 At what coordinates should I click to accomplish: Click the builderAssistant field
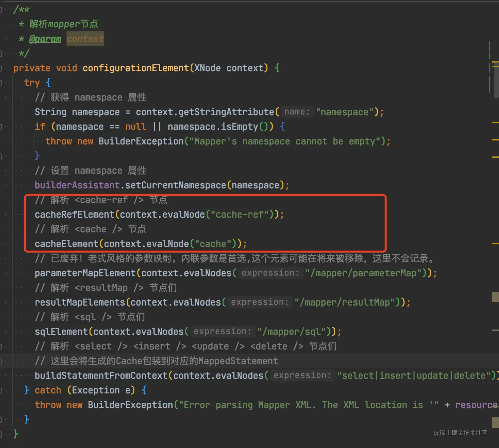pyautogui.click(x=77, y=185)
